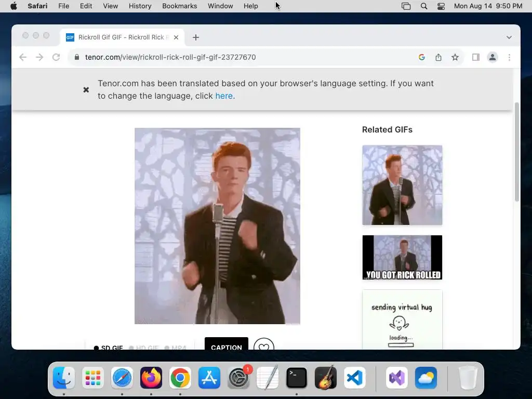Open the Help menu
532x399 pixels.
[x=251, y=6]
